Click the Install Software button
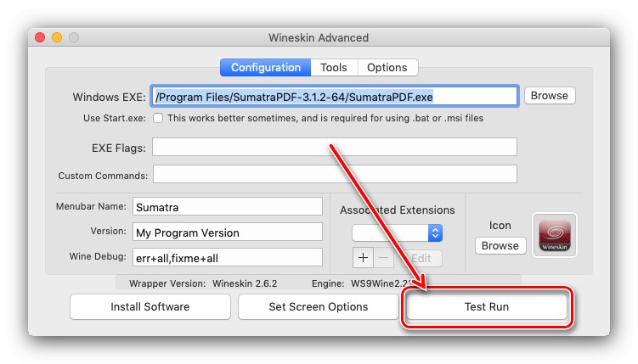This screenshot has width=638, height=364. point(150,306)
